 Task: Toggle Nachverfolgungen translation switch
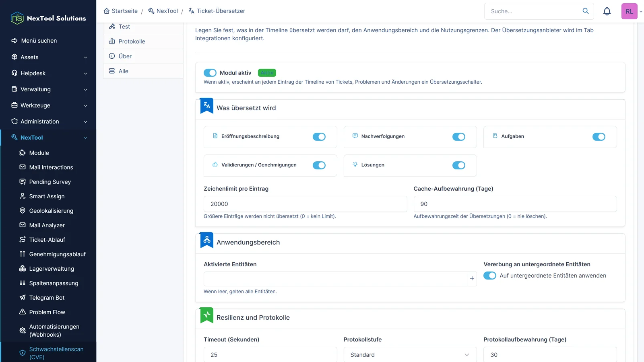(x=459, y=137)
